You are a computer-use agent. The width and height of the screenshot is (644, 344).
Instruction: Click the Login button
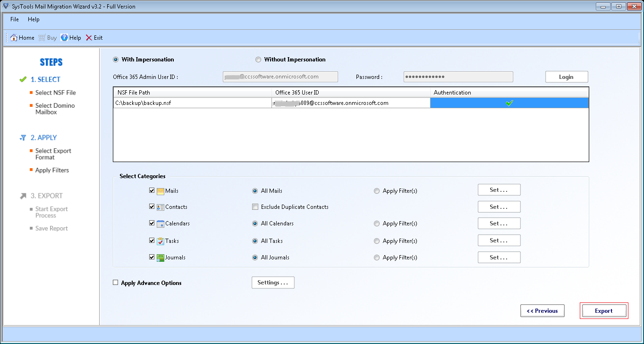click(567, 77)
